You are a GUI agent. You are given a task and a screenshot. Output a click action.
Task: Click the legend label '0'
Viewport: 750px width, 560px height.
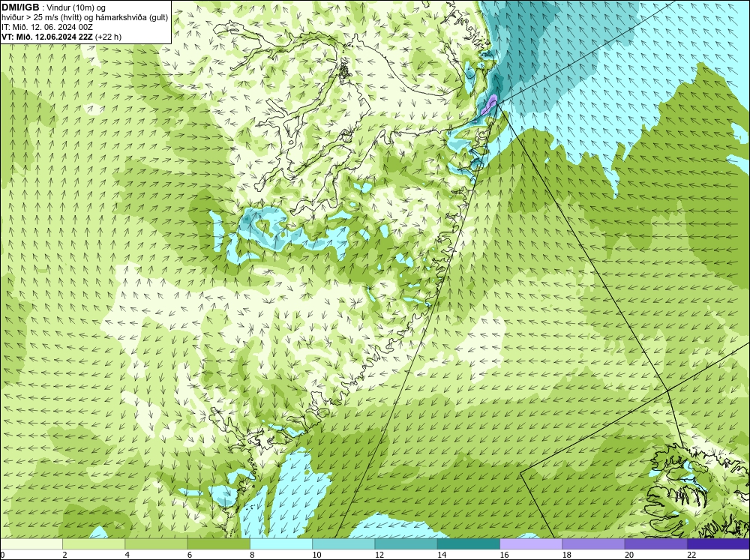(x=2, y=555)
